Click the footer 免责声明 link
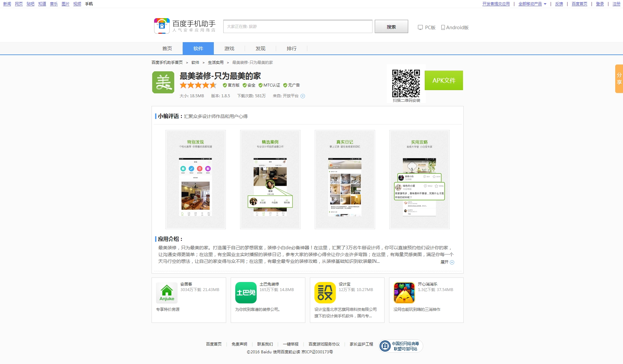This screenshot has width=623, height=364. pos(239,344)
